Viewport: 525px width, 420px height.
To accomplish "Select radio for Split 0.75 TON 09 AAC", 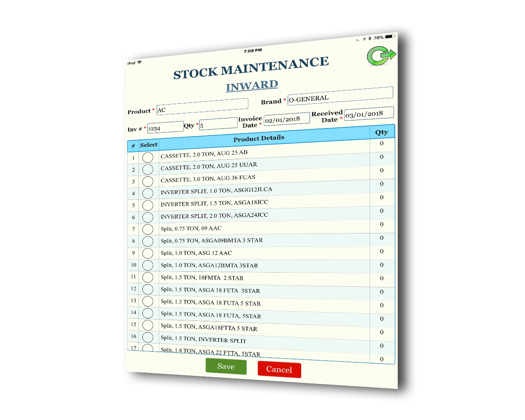I will [x=147, y=229].
